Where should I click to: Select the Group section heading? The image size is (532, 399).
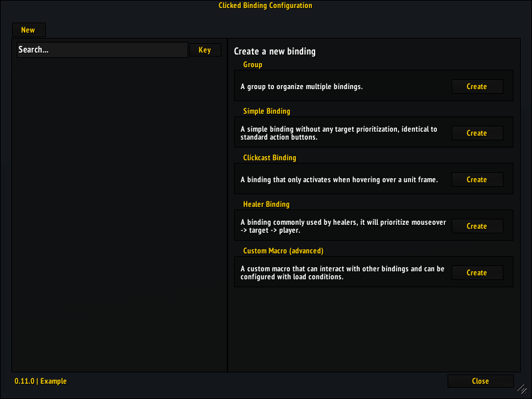(253, 65)
